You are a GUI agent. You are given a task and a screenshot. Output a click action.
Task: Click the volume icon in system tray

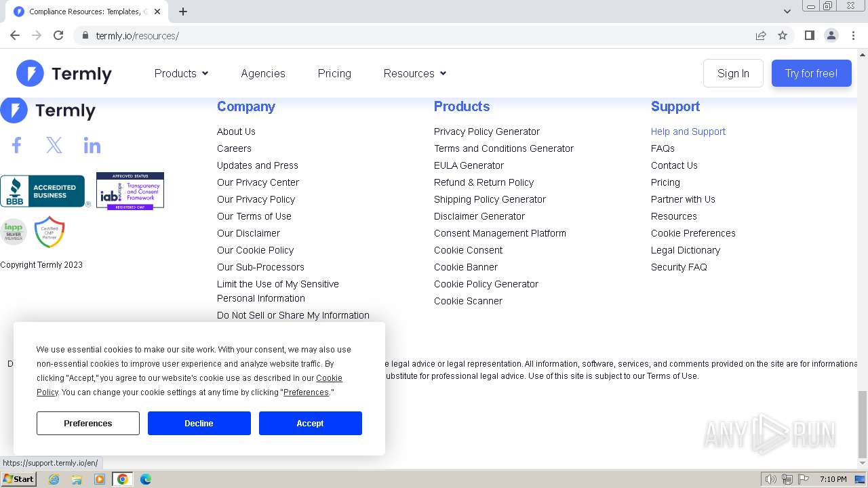point(770,479)
